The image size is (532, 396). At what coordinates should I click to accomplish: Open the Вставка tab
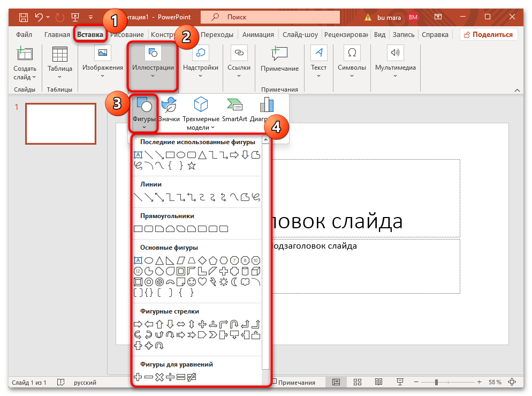tap(90, 35)
